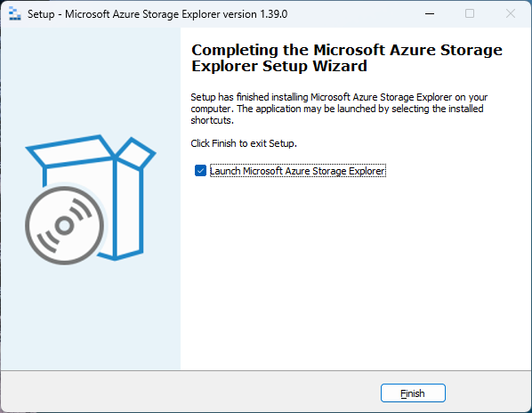This screenshot has height=413, width=532.
Task: Click blank white area below the checkbox
Action: 353,271
